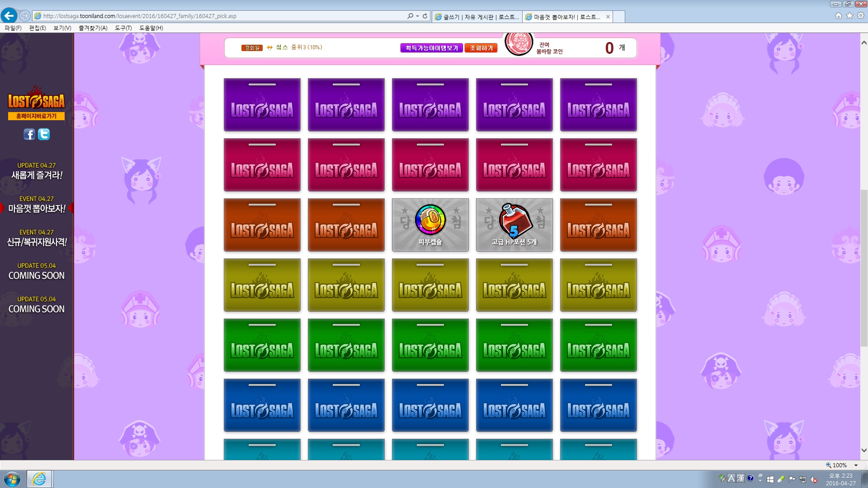Image resolution: width=868 pixels, height=488 pixels.
Task: Open EVENT 04.27 신규/복귀지원사격! link
Action: pyautogui.click(x=37, y=238)
